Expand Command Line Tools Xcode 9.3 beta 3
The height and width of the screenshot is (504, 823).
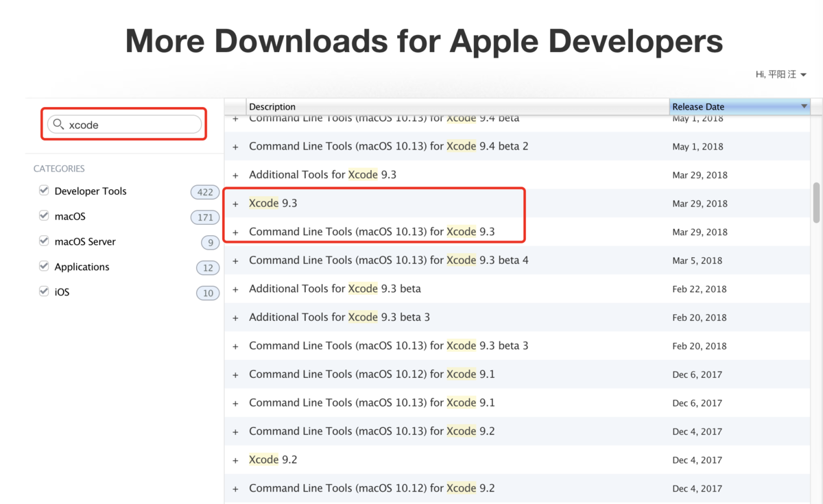(x=235, y=346)
